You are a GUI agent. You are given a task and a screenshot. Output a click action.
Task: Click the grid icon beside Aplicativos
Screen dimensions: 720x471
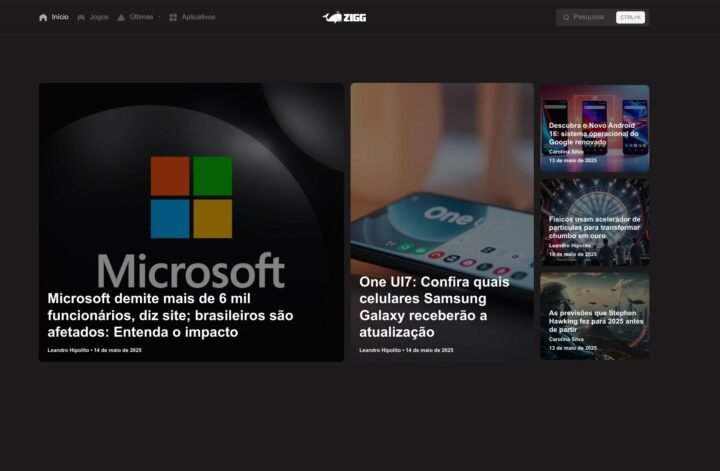173,17
